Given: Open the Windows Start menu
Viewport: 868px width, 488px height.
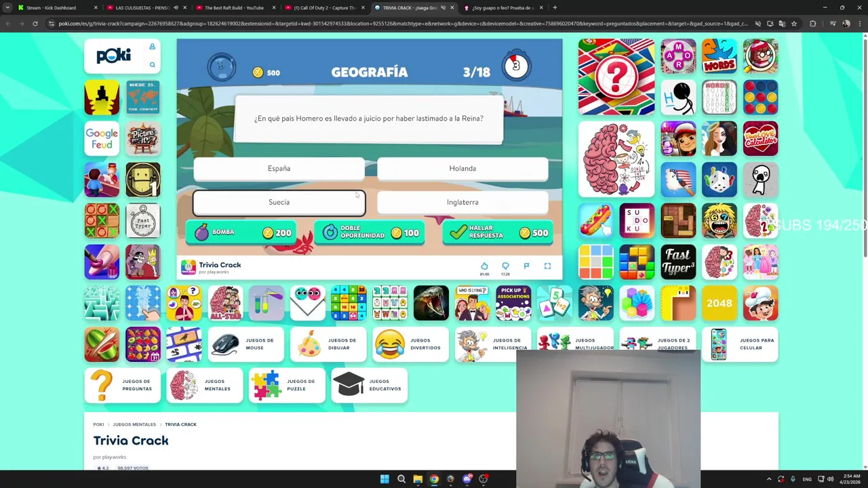Looking at the screenshot, I should [384, 479].
